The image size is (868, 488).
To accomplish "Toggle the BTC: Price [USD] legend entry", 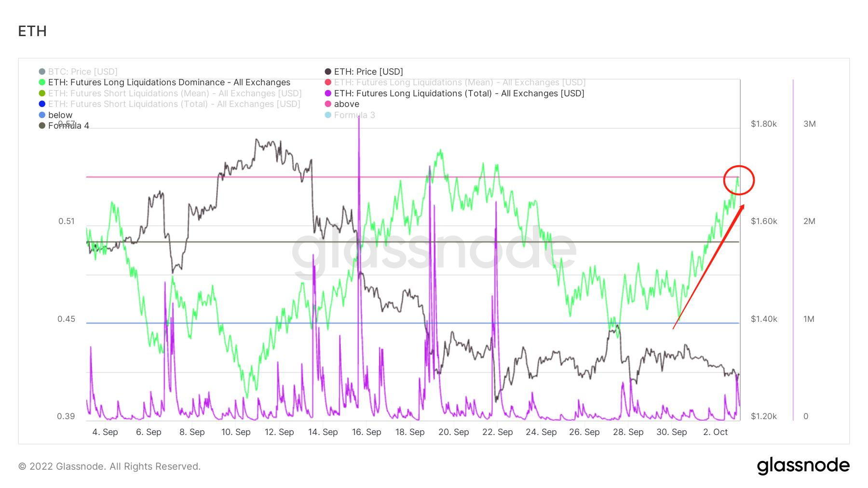I will tap(78, 72).
